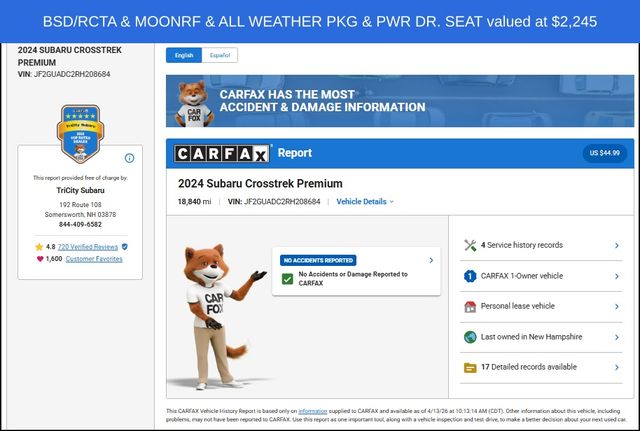Click the US $44.99 price button

tap(605, 153)
